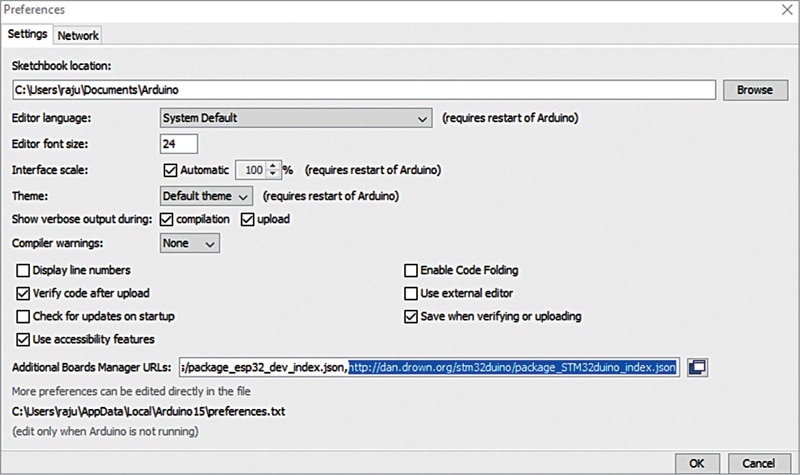The image size is (800, 475).
Task: Toggle Automatic interface scale checkbox
Action: tap(169, 170)
